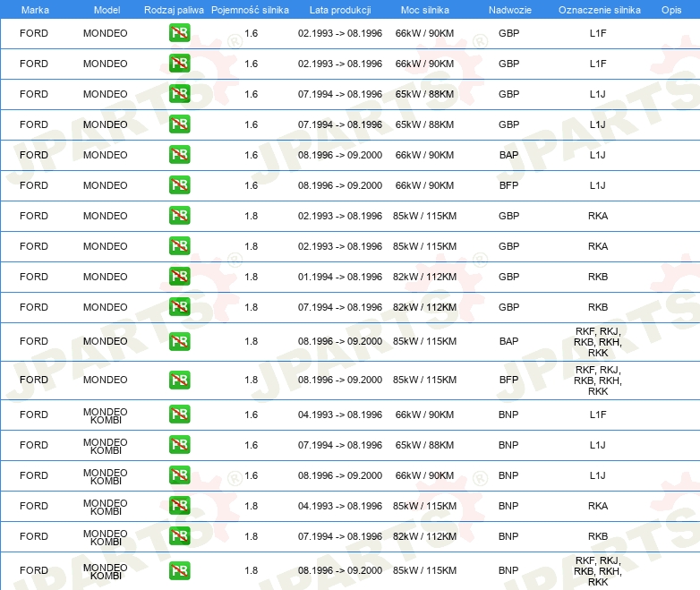Click '08.1996 -> 09.2000' in the 1.6 BAP row
The image size is (700, 590).
point(340,155)
